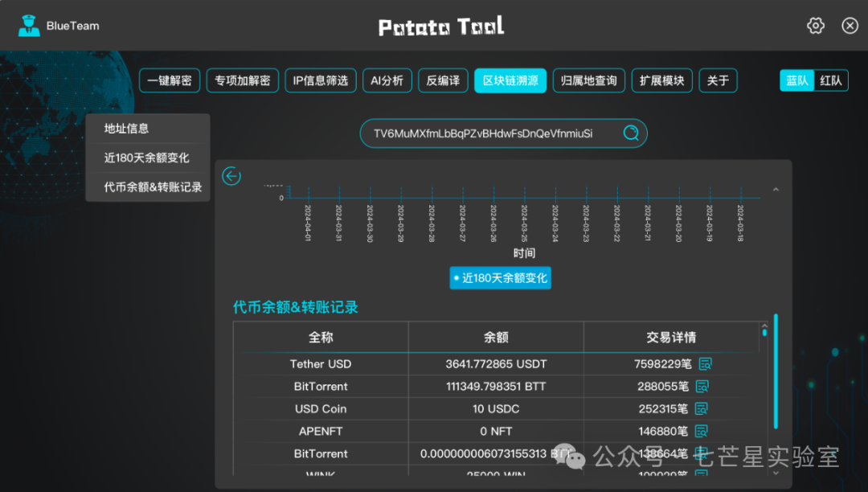Image resolution: width=868 pixels, height=492 pixels.
Task: Click the 2024-04-01 chart date label
Action: coord(309,223)
